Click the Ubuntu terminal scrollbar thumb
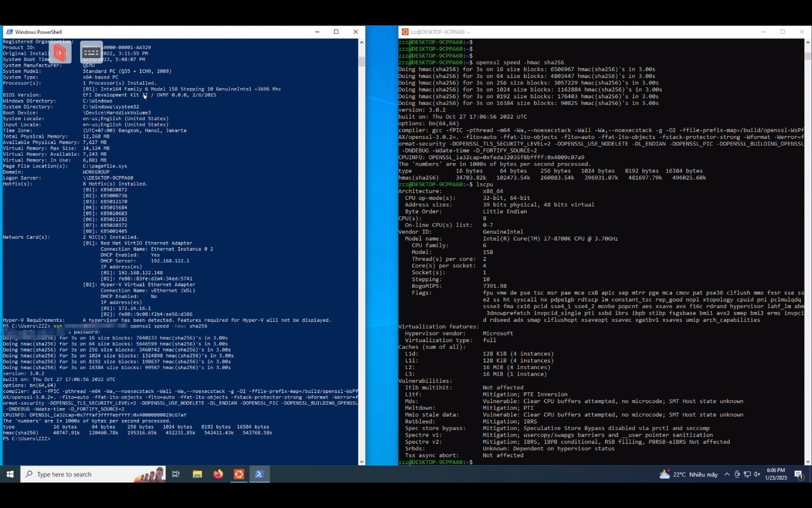Screen dimensions: 812x508 coord(808,56)
